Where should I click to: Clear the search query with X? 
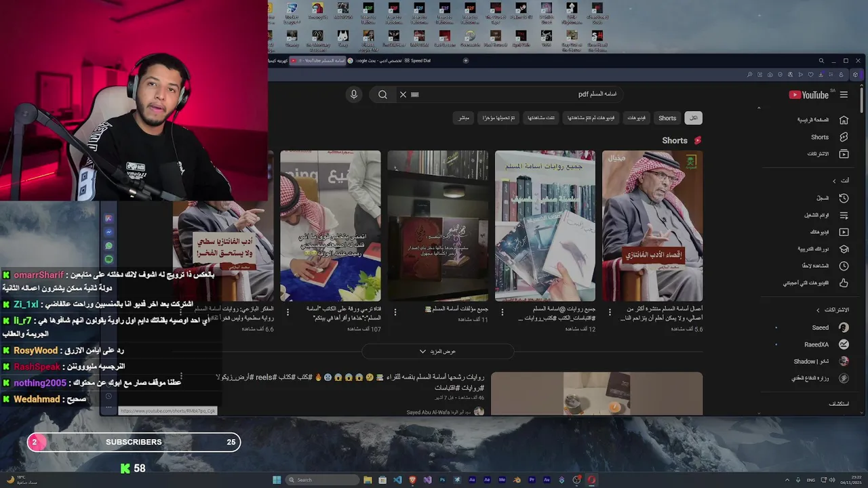tap(403, 94)
